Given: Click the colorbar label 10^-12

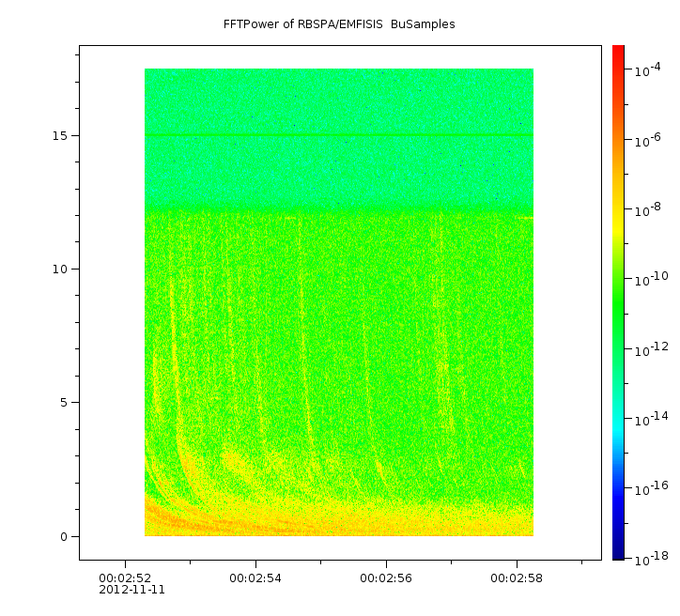Looking at the screenshot, I should pyautogui.click(x=652, y=349).
